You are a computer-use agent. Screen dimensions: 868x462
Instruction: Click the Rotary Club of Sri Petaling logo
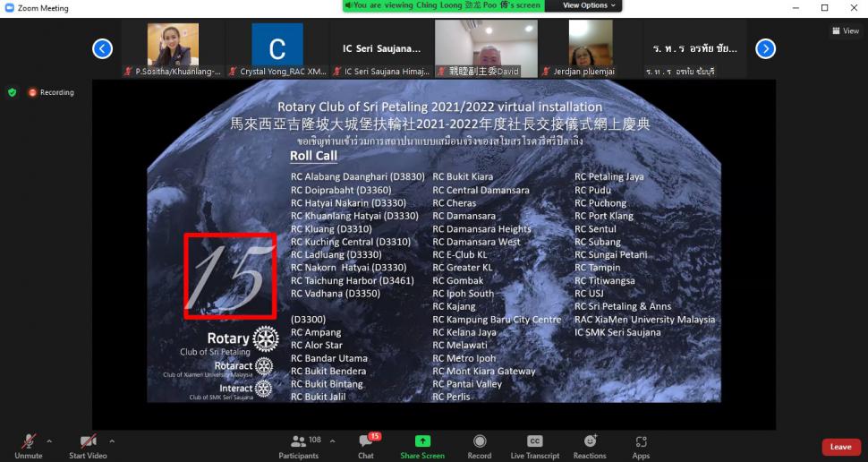pyautogui.click(x=266, y=338)
